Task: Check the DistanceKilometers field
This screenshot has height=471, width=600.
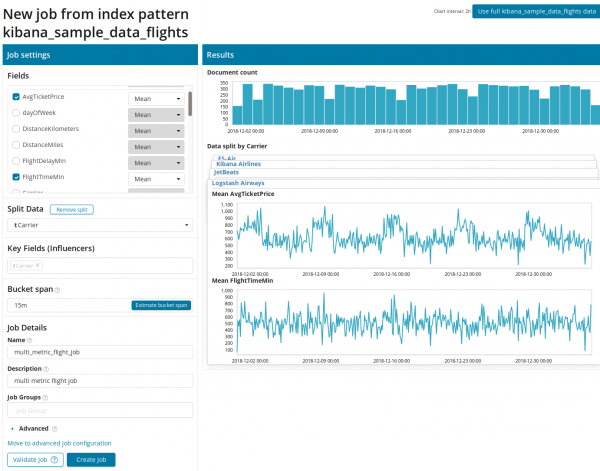Action: (16, 130)
